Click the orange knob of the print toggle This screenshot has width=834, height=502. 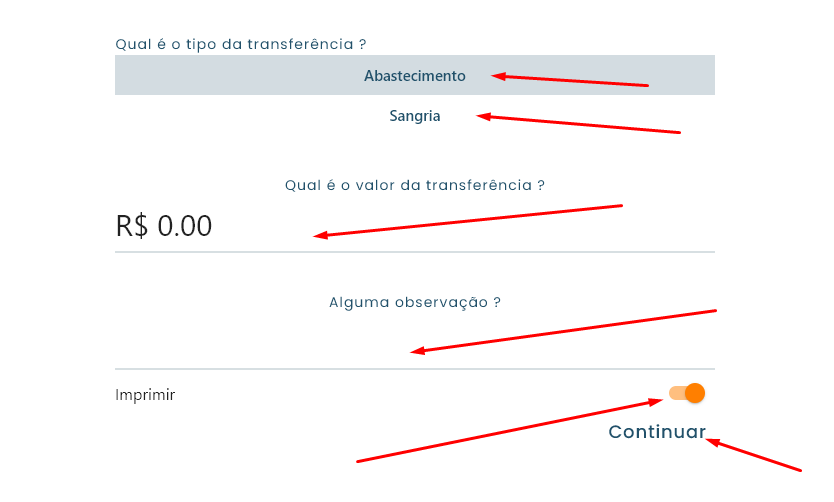(x=695, y=394)
